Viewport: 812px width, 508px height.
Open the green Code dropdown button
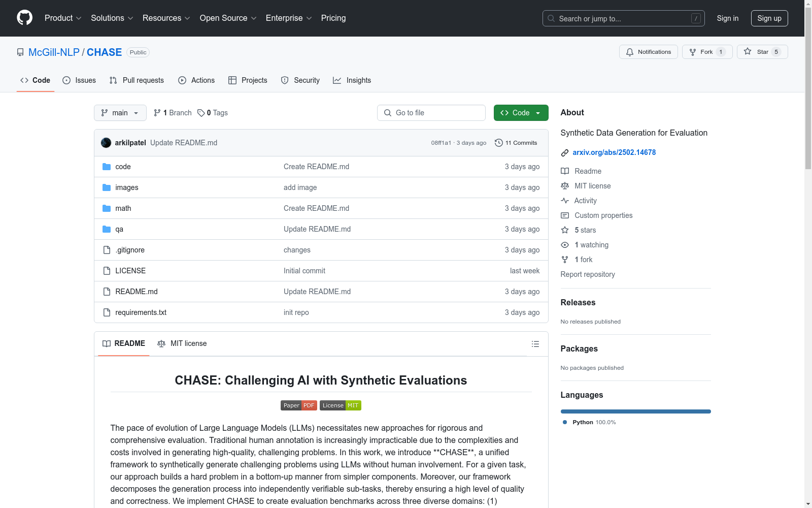pos(521,113)
